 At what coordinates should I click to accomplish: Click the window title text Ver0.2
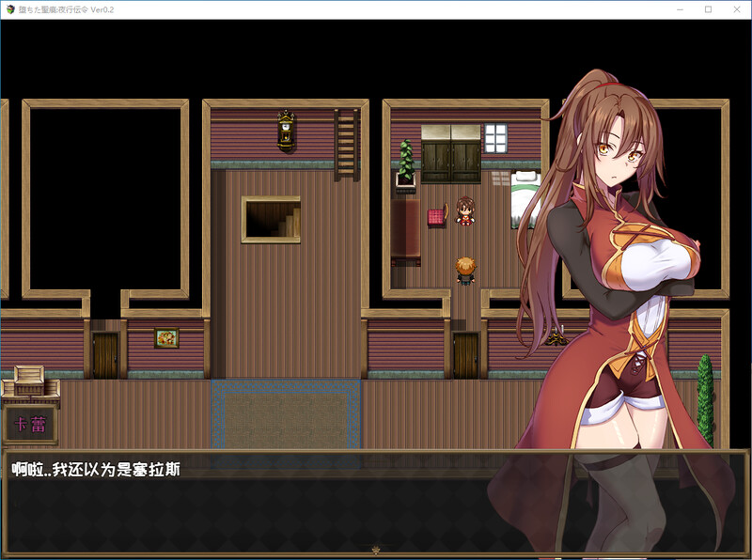(x=102, y=9)
